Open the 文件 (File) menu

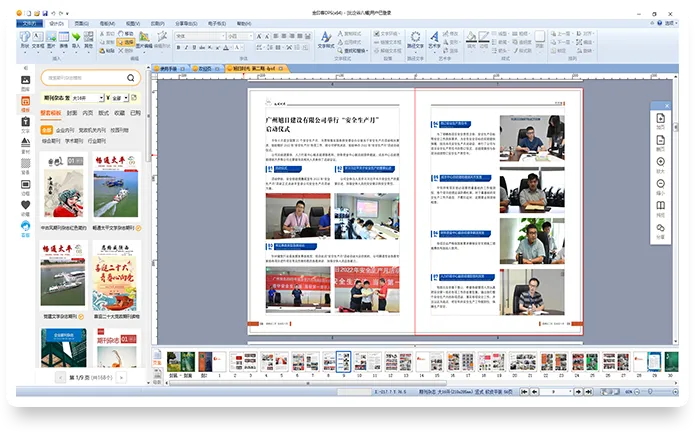[x=30, y=21]
